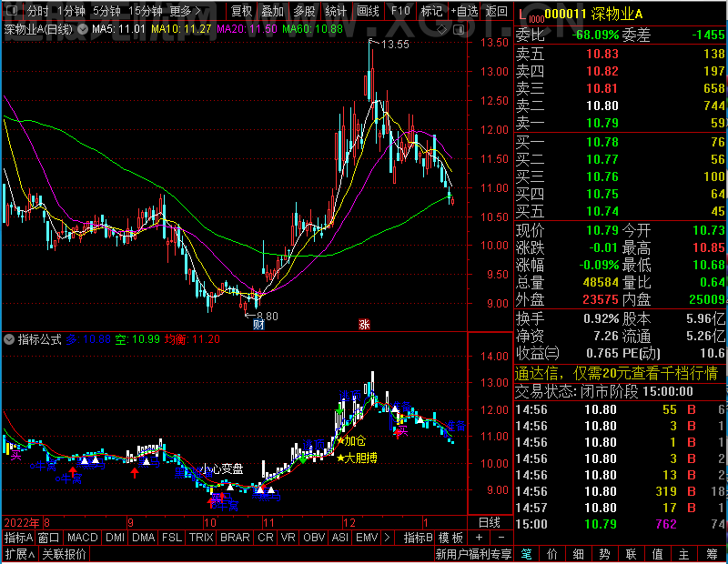Click the 卖一 price 10.79
728x564 pixels.
pos(602,123)
